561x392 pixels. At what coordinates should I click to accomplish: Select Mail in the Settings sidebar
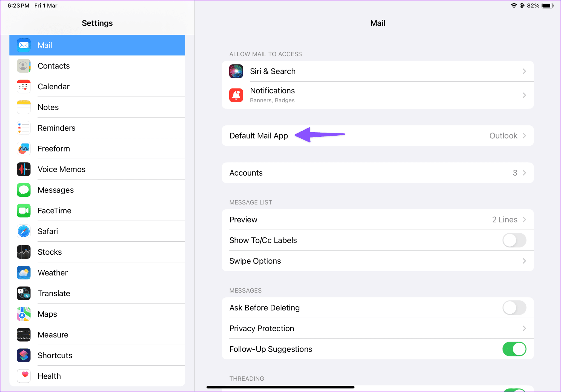point(97,45)
